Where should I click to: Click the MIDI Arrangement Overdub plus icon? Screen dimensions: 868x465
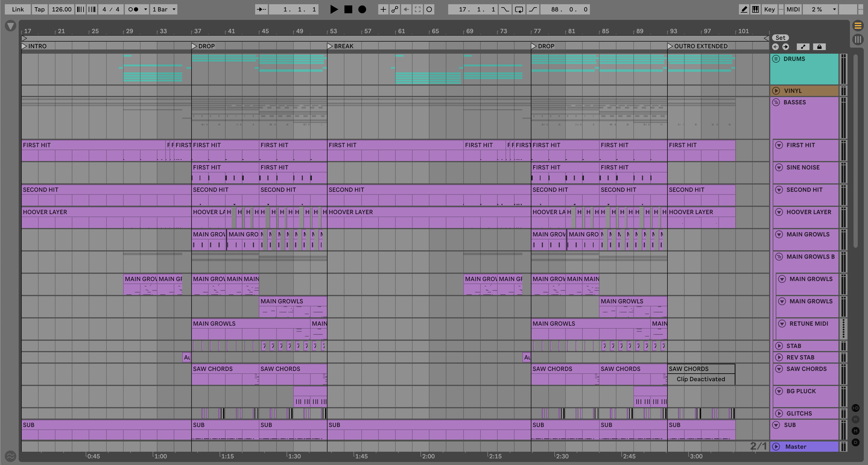(x=383, y=9)
